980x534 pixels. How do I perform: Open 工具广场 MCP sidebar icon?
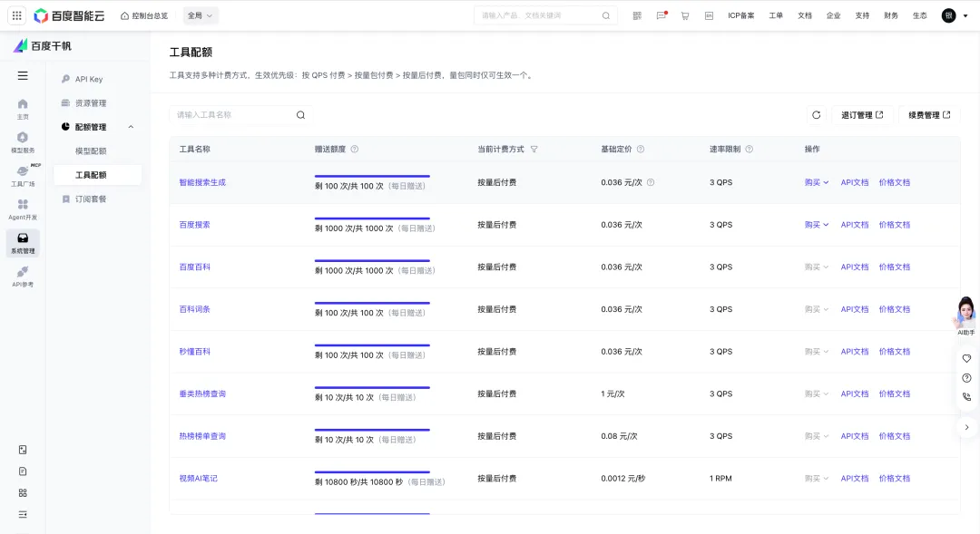[23, 176]
